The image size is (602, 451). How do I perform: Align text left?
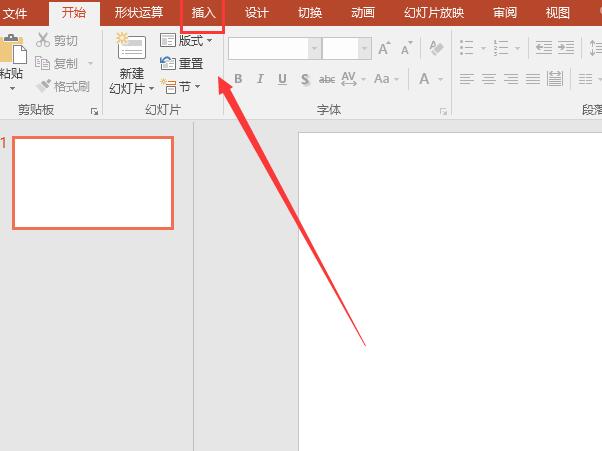click(467, 79)
